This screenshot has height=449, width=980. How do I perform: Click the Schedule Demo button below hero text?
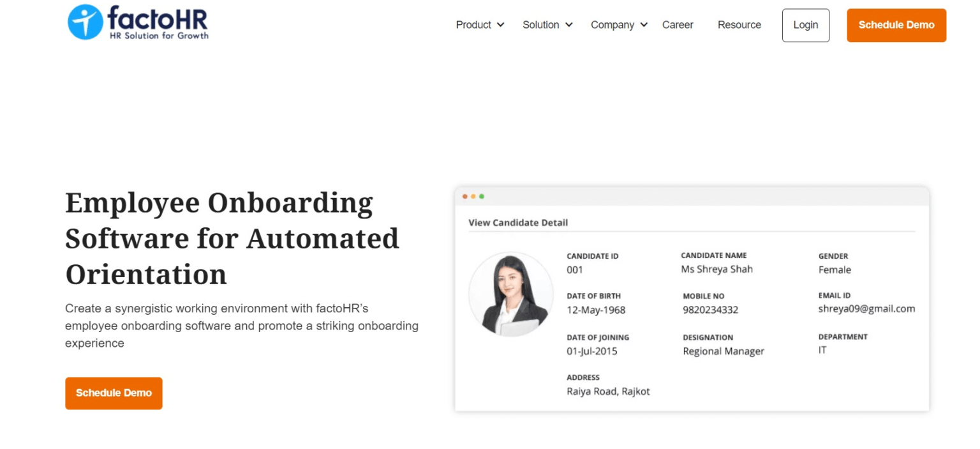tap(114, 393)
